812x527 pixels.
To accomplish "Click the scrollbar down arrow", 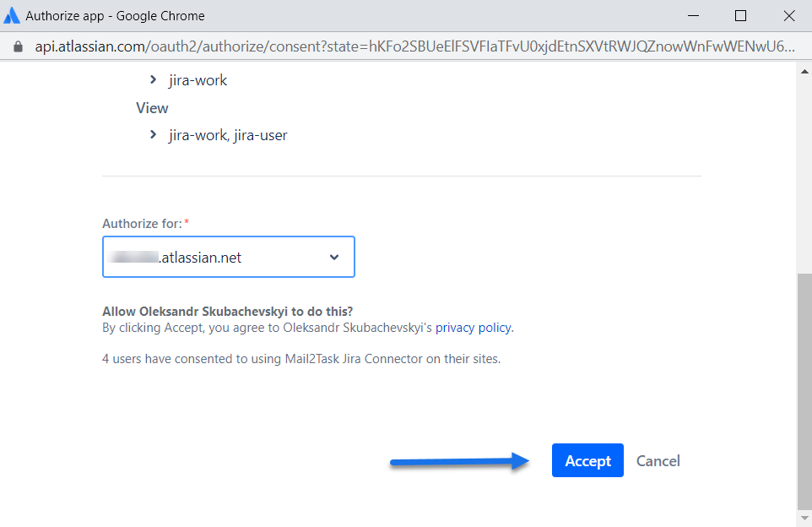I will [804, 517].
